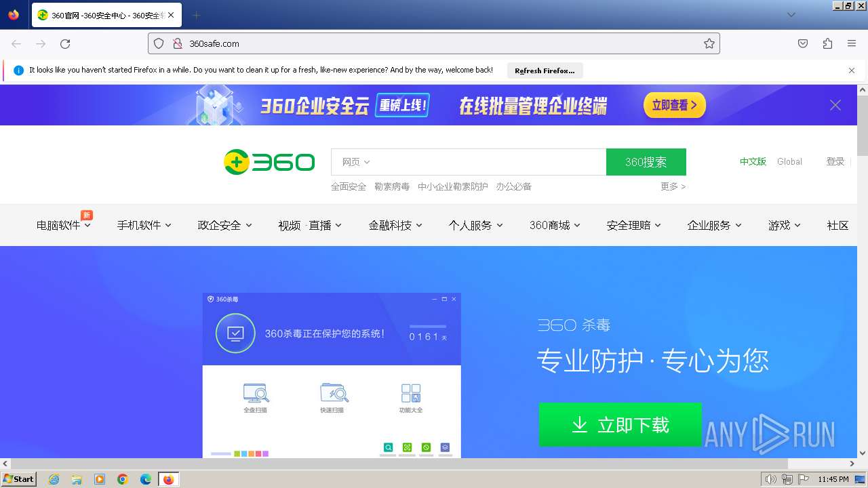This screenshot has height=488, width=868.
Task: Click the 登录 login link
Action: (x=835, y=161)
